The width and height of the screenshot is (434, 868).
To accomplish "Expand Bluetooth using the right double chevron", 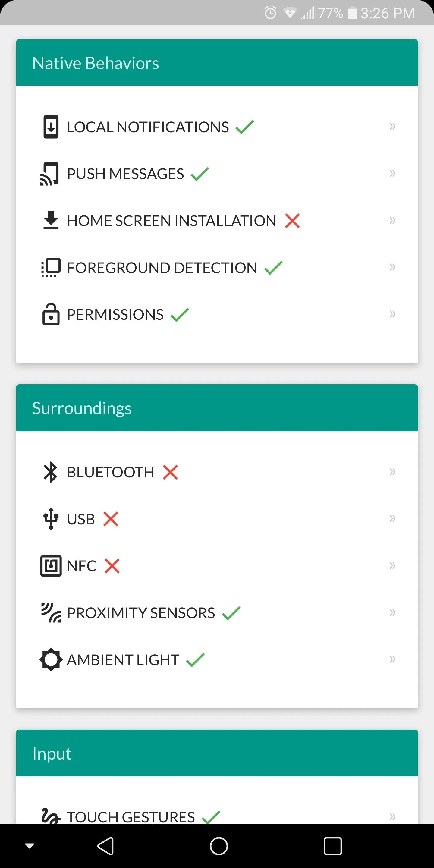I will coord(392,472).
